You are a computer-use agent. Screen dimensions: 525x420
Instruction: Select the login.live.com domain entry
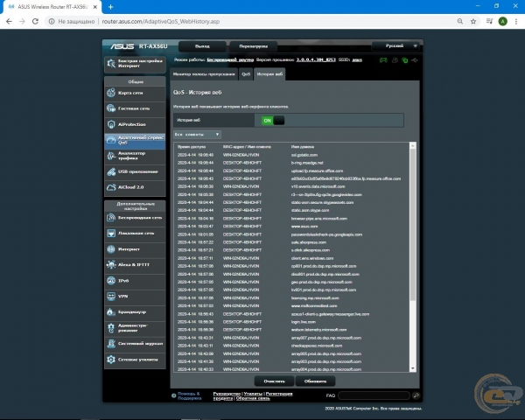click(304, 322)
